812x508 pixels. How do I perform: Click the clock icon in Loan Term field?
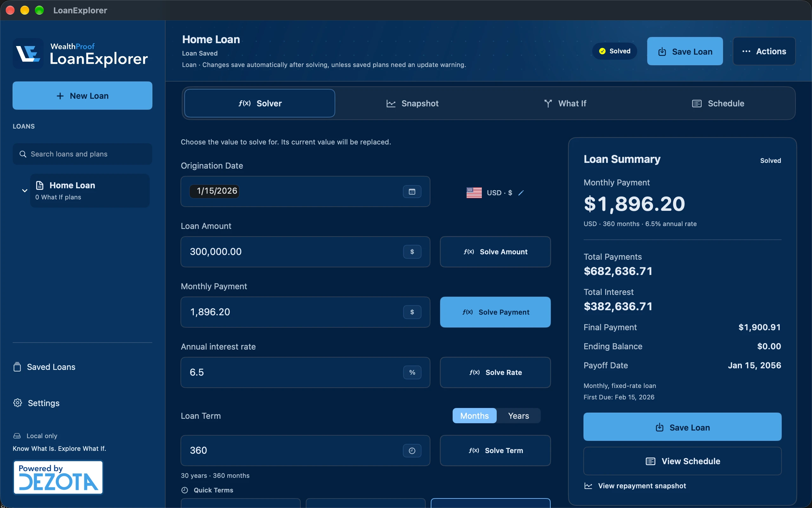pyautogui.click(x=412, y=451)
